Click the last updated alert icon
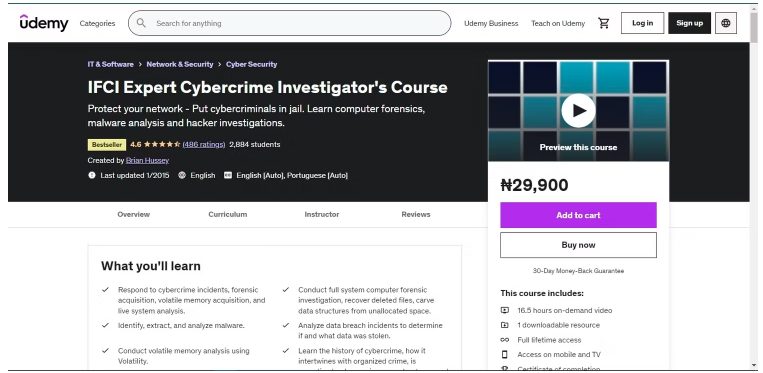 point(91,175)
